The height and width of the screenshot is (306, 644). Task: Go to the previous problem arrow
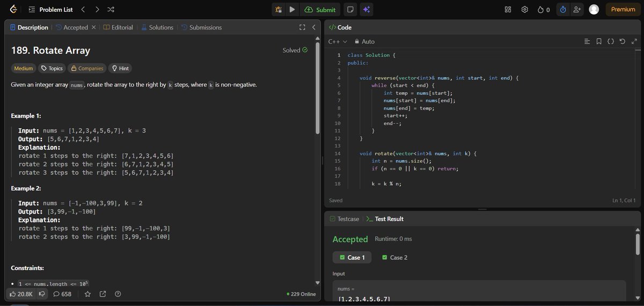pyautogui.click(x=83, y=10)
